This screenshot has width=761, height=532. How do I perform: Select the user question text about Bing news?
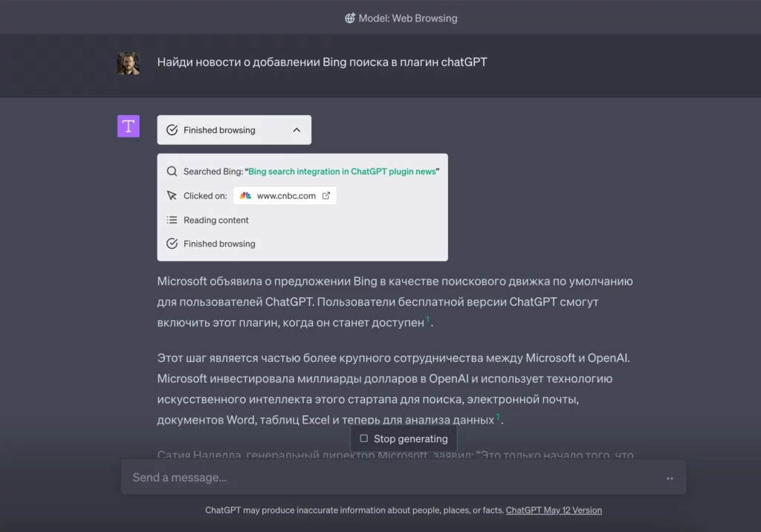(321, 62)
